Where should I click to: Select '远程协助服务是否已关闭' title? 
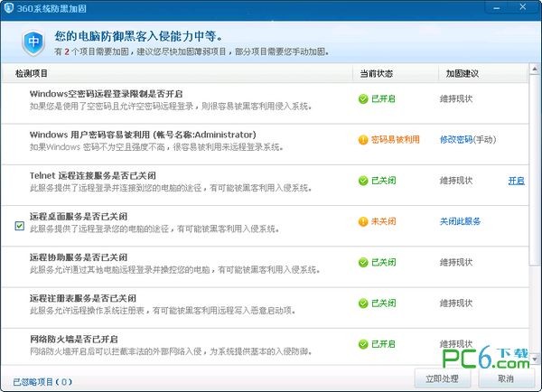click(x=79, y=257)
